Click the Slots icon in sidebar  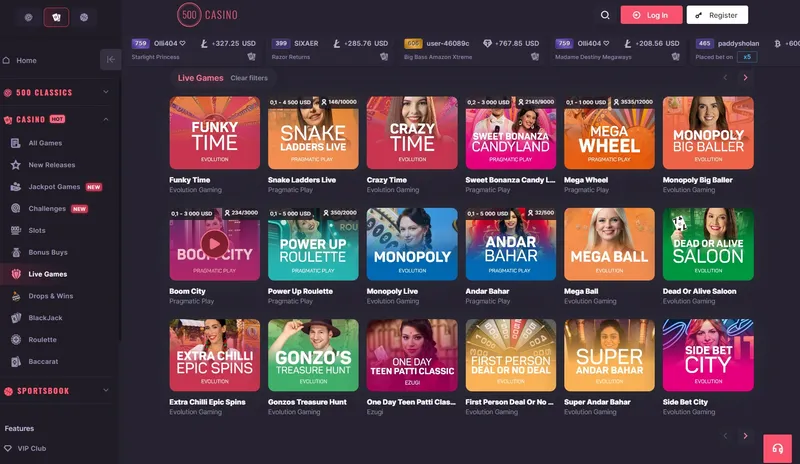point(16,230)
